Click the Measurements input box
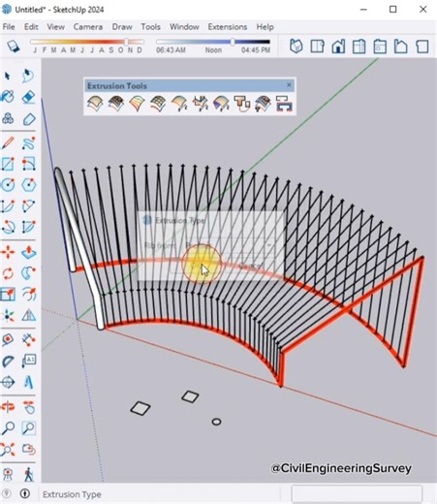Image resolution: width=437 pixels, height=504 pixels. pyautogui.click(x=357, y=493)
